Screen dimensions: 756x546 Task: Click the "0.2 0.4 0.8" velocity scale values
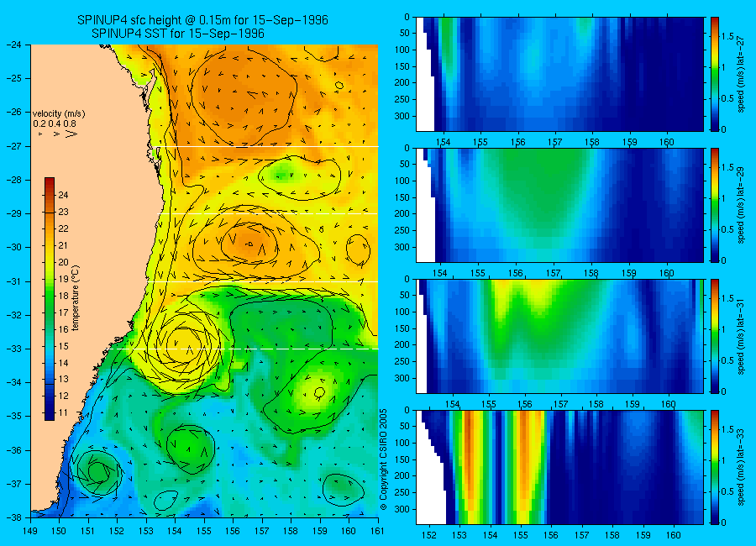55,123
